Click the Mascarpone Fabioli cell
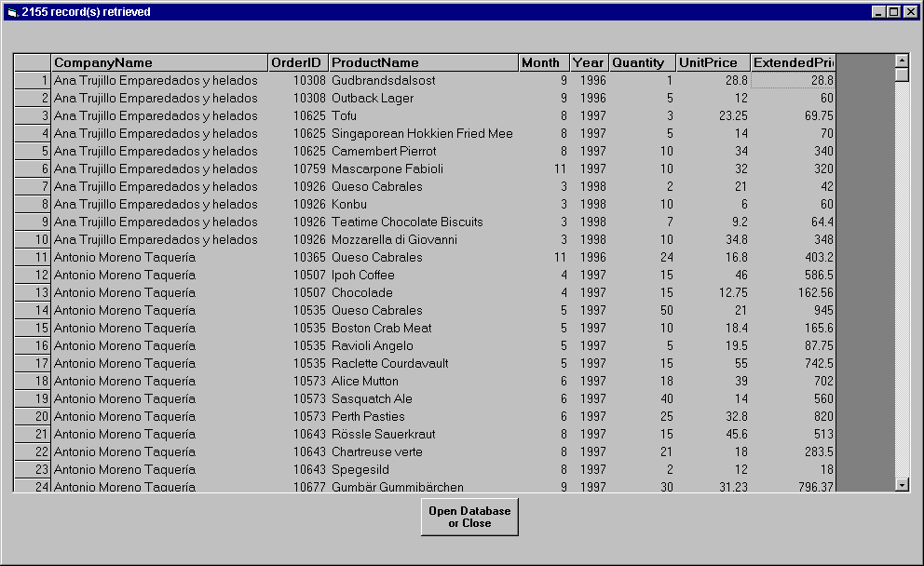Viewport: 924px width, 566px height. pos(423,169)
